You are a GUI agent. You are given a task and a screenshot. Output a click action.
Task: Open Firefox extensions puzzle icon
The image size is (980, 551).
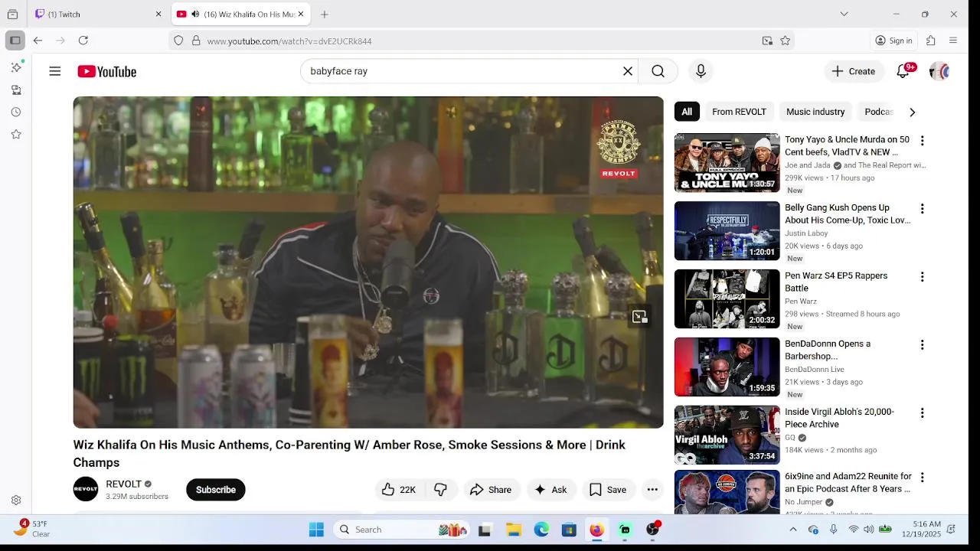(x=931, y=41)
